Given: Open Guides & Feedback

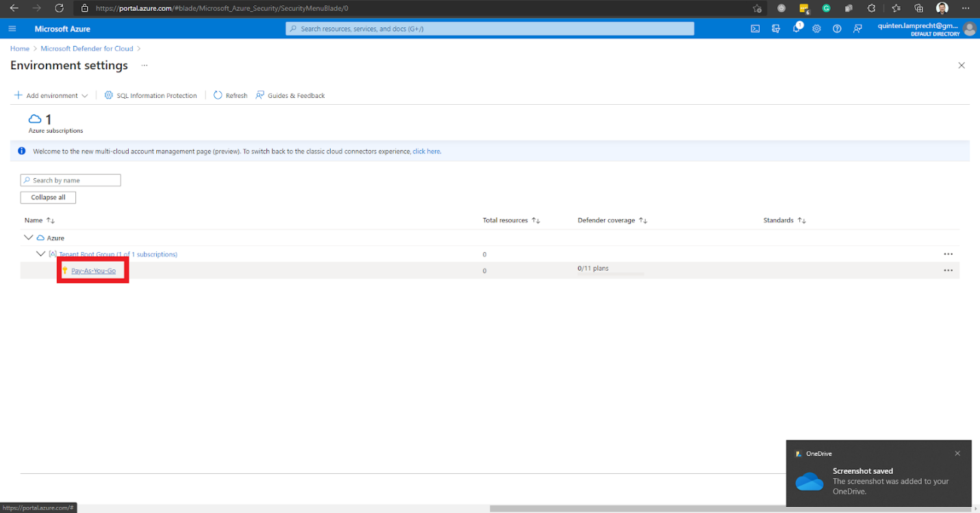Looking at the screenshot, I should point(290,95).
